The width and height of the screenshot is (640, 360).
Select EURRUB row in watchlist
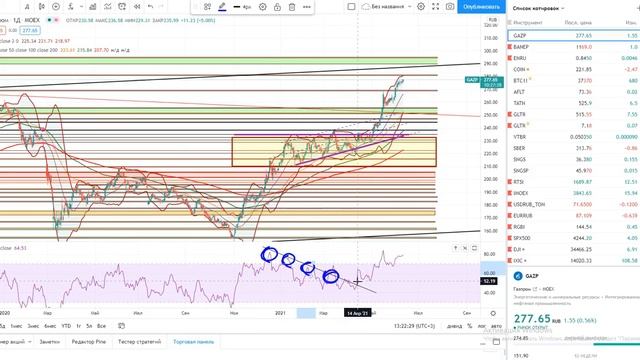[x=573, y=216]
